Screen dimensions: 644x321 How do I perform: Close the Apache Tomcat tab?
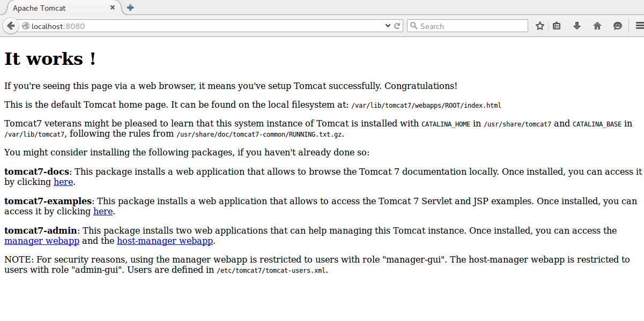pyautogui.click(x=113, y=8)
